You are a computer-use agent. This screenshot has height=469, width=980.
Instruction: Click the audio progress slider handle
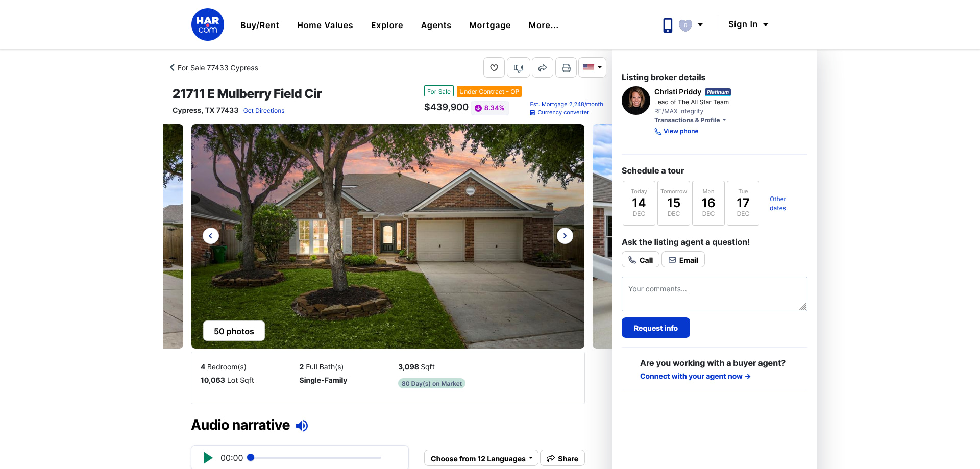point(251,458)
